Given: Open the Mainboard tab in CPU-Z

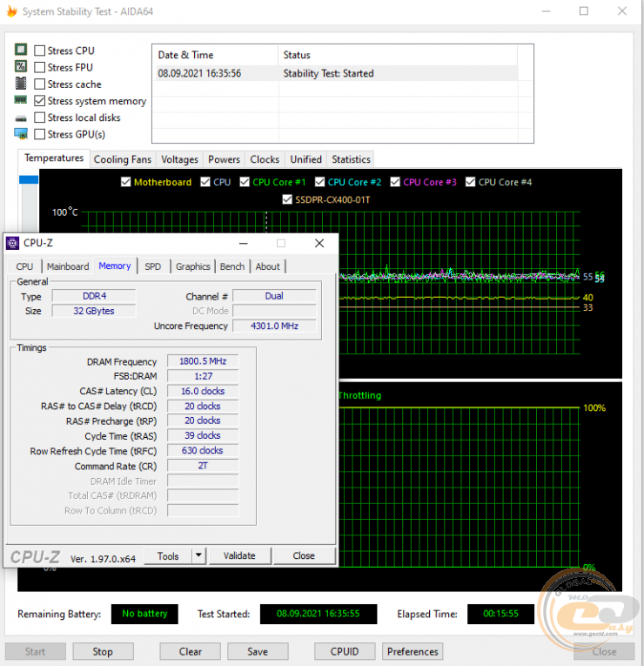Looking at the screenshot, I should coord(68,266).
